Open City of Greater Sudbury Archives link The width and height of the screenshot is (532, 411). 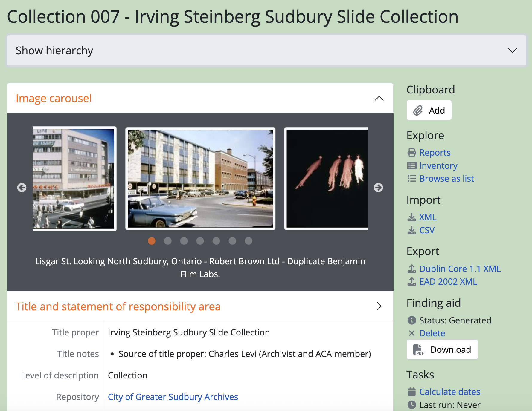173,397
